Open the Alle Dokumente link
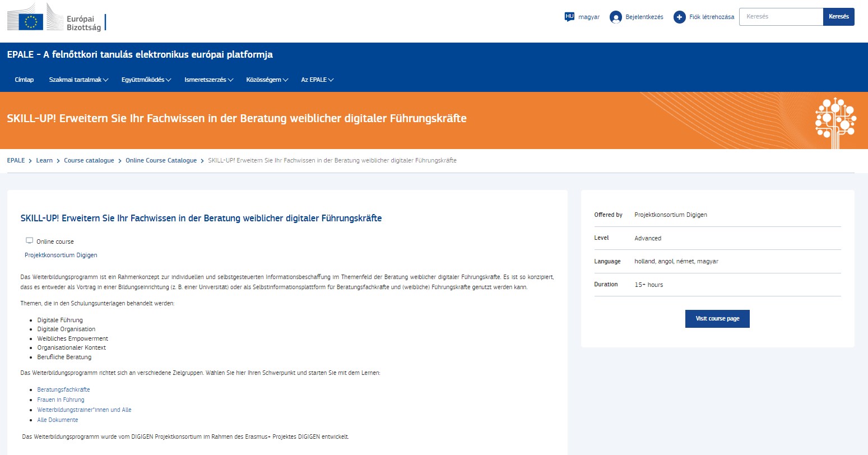Image resolution: width=868 pixels, height=455 pixels. pyautogui.click(x=58, y=420)
